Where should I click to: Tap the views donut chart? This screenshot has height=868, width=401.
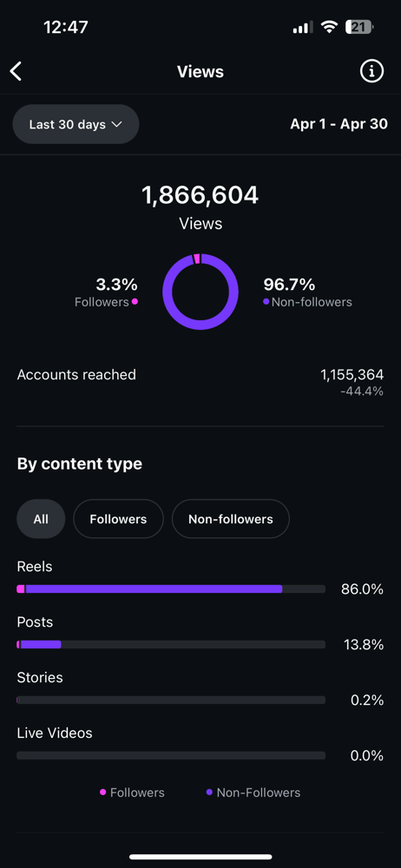(x=200, y=292)
